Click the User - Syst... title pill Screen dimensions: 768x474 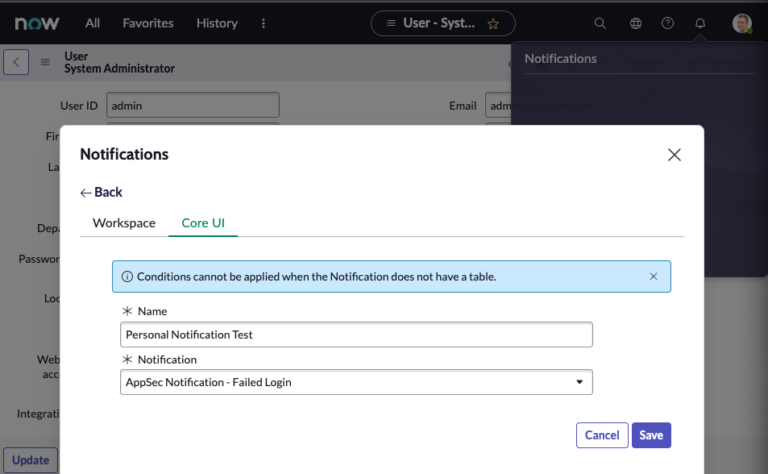click(x=443, y=23)
